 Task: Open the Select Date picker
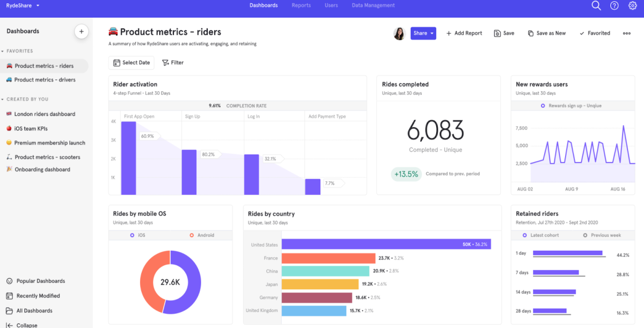click(x=131, y=63)
